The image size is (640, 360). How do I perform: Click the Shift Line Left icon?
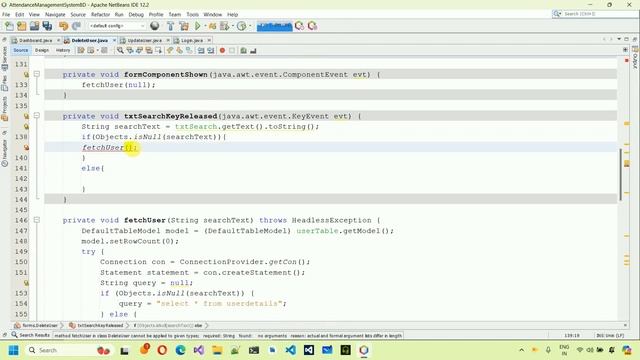click(201, 51)
